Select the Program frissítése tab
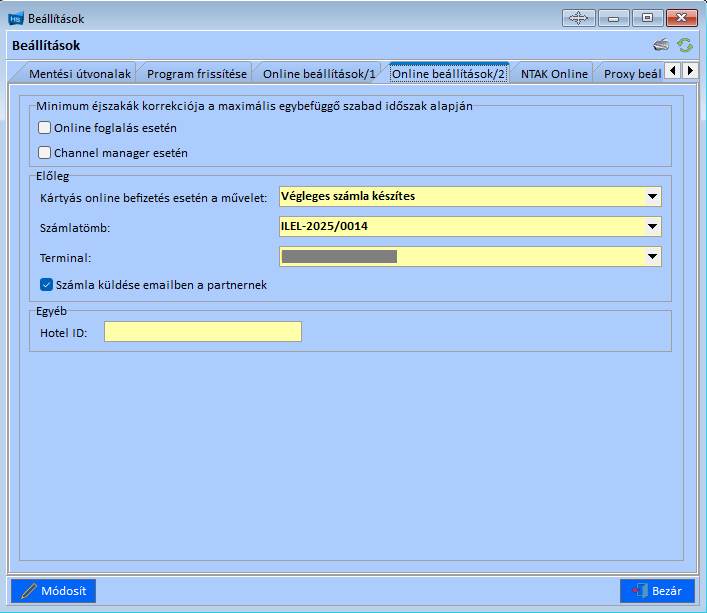 (x=197, y=73)
